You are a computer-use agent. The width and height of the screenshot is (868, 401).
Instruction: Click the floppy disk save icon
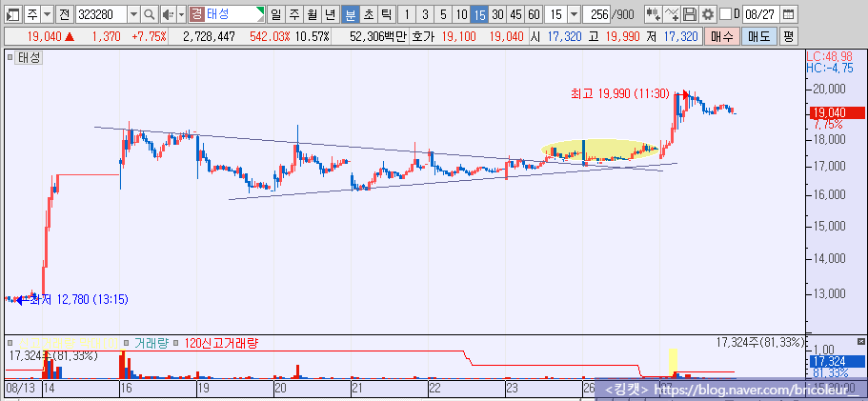coord(689,14)
